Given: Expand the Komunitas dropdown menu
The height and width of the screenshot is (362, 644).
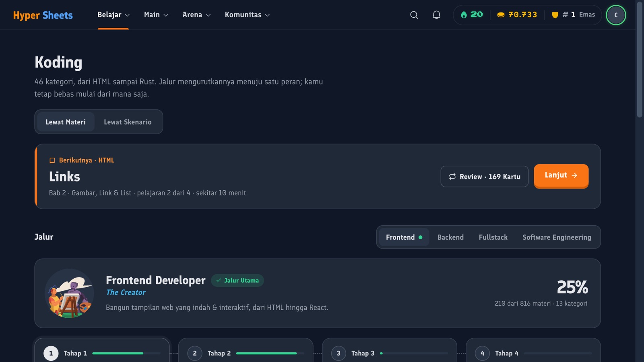Looking at the screenshot, I should click(x=247, y=15).
